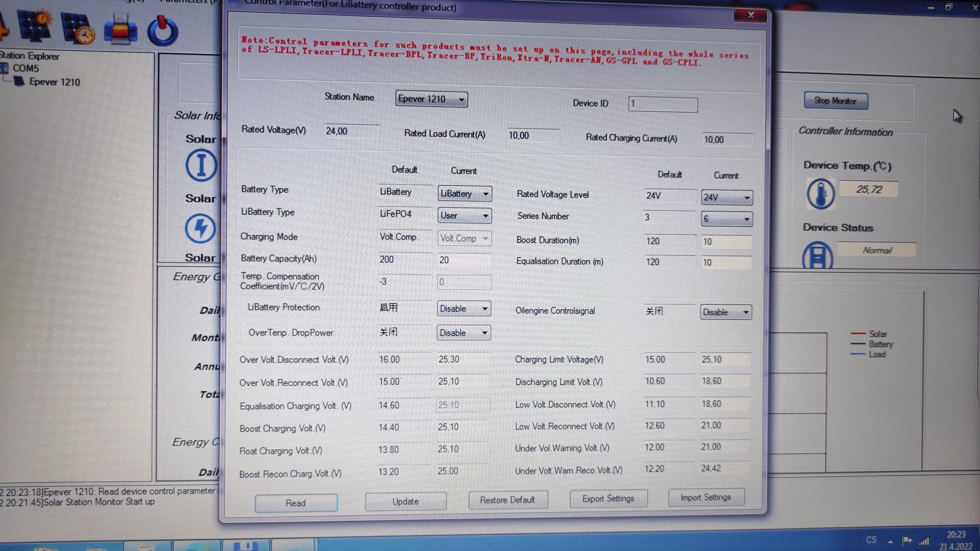Click the solar current gauge icon

(201, 166)
